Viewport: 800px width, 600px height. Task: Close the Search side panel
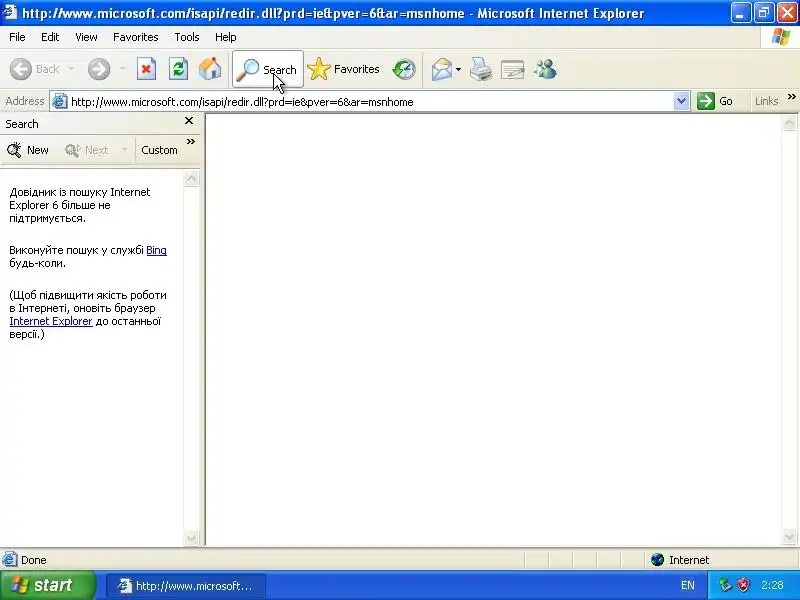(x=189, y=120)
